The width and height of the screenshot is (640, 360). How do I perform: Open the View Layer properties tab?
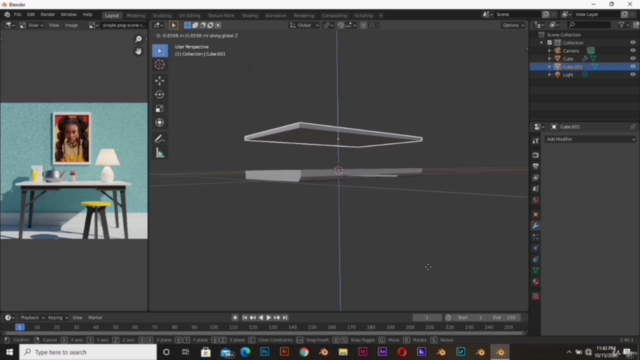(x=536, y=178)
